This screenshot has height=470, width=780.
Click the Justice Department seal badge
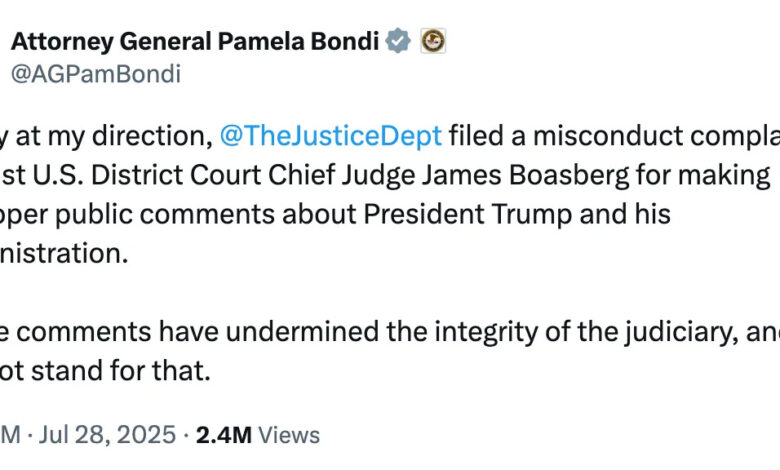tap(433, 42)
